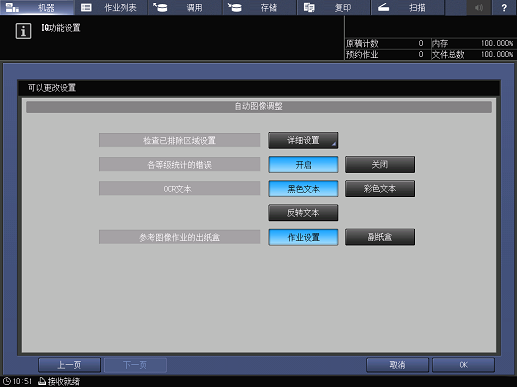
Task: Click the speaker volume icon
Action: point(479,7)
